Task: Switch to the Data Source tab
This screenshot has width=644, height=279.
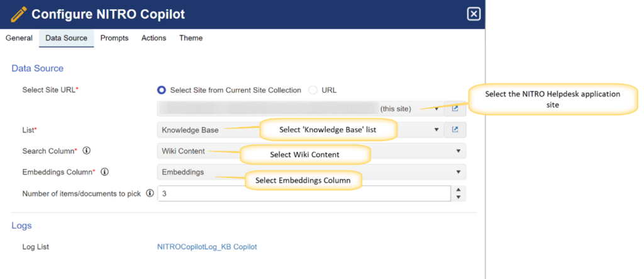Action: click(x=66, y=38)
